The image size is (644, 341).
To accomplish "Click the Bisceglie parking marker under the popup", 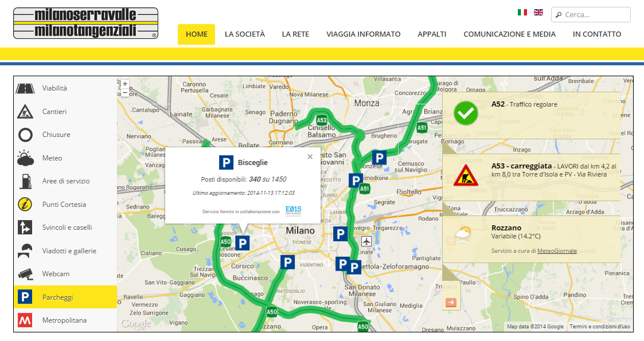I will click(243, 244).
